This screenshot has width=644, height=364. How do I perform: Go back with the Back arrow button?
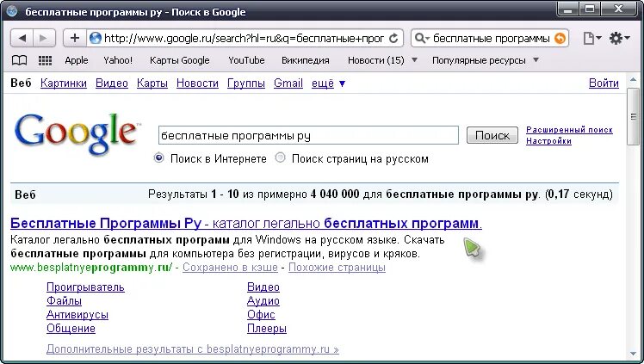click(22, 38)
